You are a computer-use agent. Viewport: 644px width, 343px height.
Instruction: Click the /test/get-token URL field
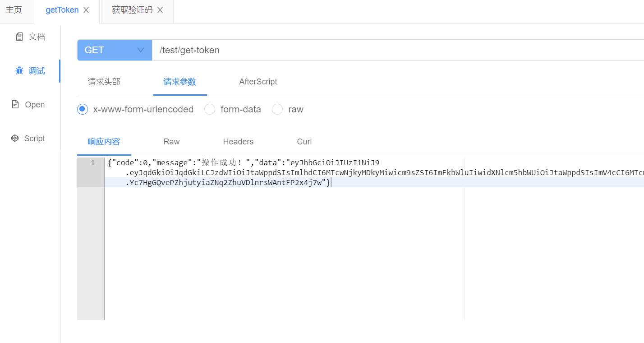[x=398, y=50]
